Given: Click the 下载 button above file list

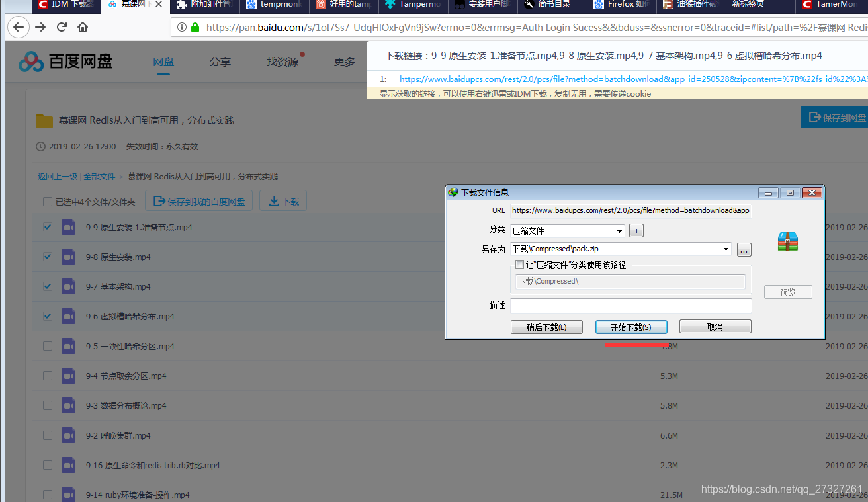Looking at the screenshot, I should [x=282, y=201].
